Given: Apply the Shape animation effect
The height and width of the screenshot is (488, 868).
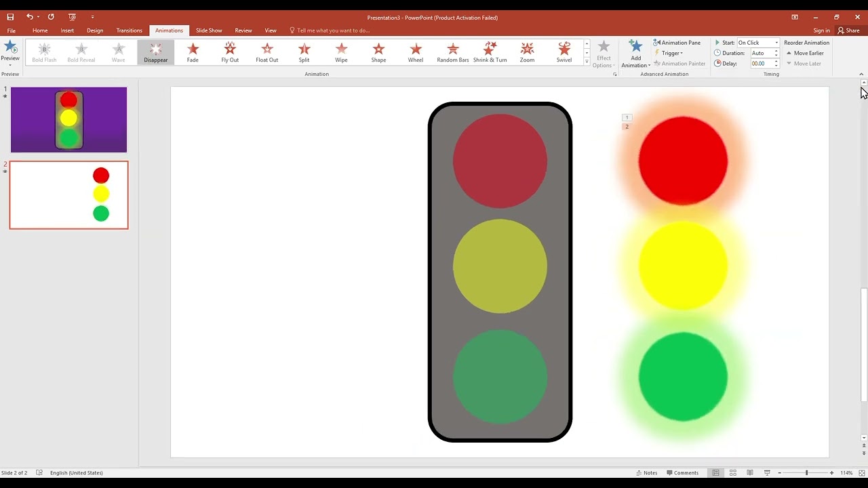Looking at the screenshot, I should coord(378,52).
